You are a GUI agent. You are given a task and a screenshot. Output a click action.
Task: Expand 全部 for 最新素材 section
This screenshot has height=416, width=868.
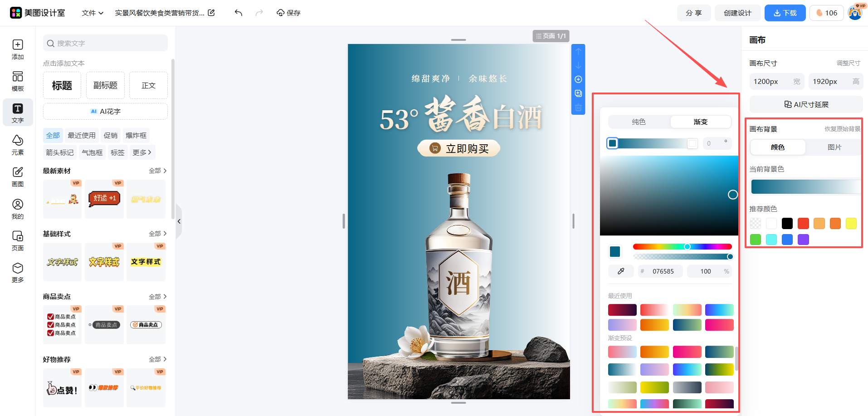(157, 171)
